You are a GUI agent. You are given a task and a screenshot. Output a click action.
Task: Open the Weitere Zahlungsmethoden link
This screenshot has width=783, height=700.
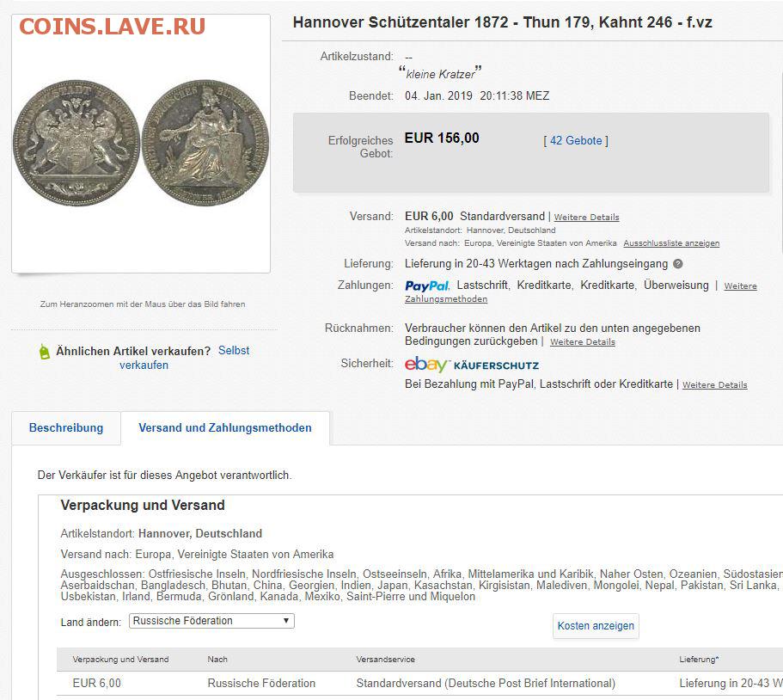[x=446, y=299]
